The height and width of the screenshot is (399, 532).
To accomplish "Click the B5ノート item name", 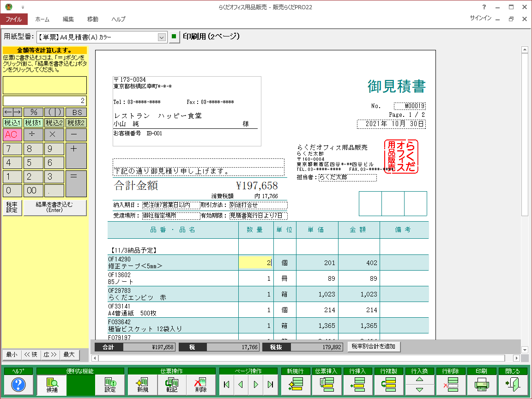I will [x=121, y=282].
